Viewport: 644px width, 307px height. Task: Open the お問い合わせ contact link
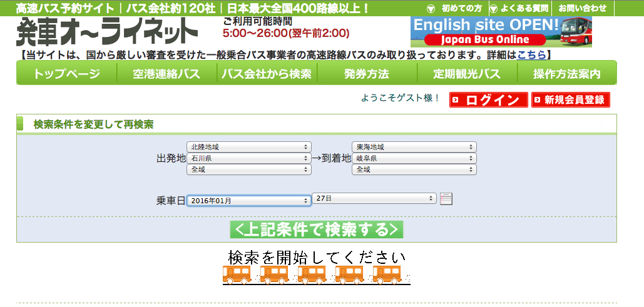pos(583,8)
